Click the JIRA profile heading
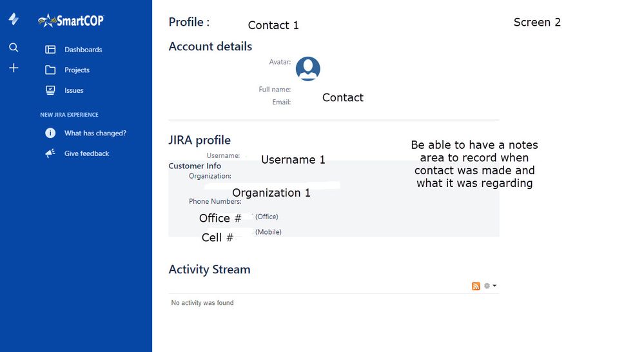Screen dimensions: 644x352 click(x=200, y=140)
